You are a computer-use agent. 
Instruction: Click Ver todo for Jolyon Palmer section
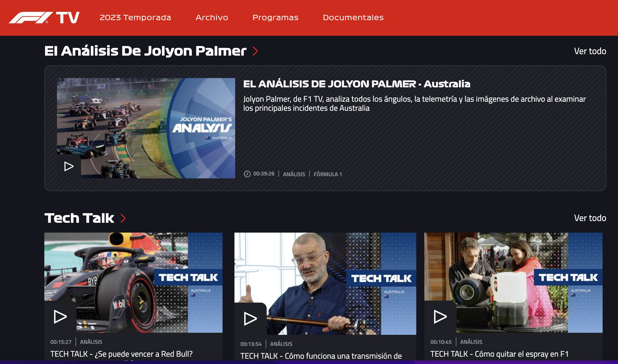(590, 51)
